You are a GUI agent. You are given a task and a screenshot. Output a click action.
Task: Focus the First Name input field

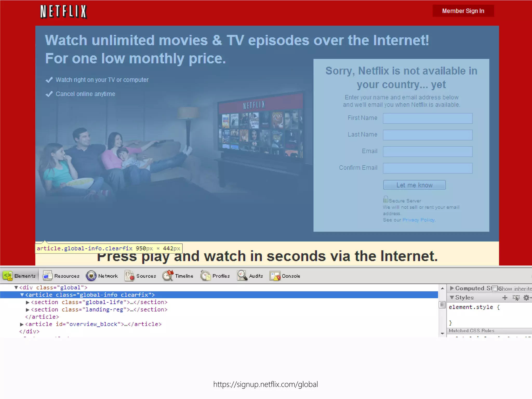coord(428,118)
